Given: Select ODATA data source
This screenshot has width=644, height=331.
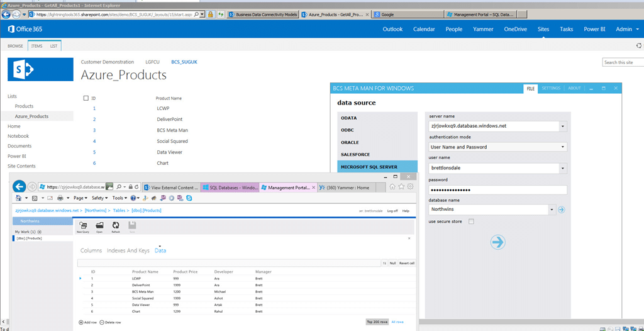Looking at the screenshot, I should click(x=348, y=118).
